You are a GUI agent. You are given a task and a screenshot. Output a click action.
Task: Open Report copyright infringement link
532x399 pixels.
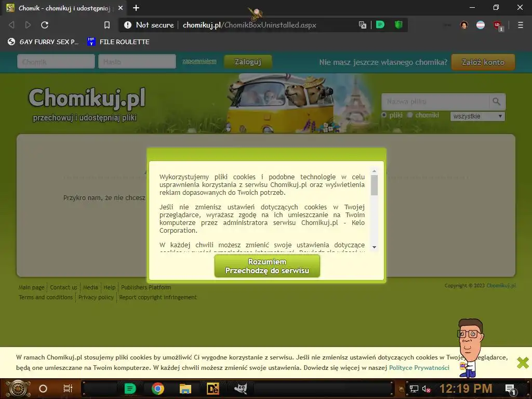158,297
